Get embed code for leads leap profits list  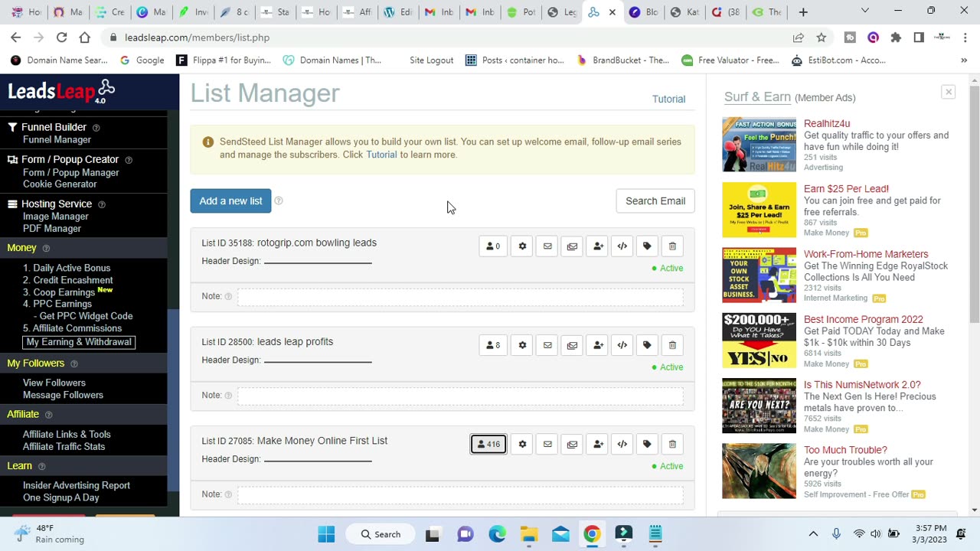pyautogui.click(x=622, y=345)
